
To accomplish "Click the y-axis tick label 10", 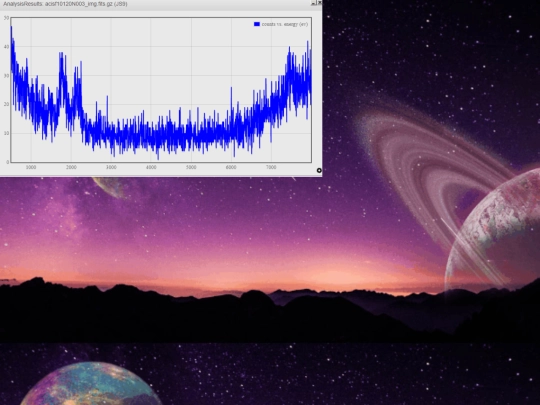I will 6,133.
